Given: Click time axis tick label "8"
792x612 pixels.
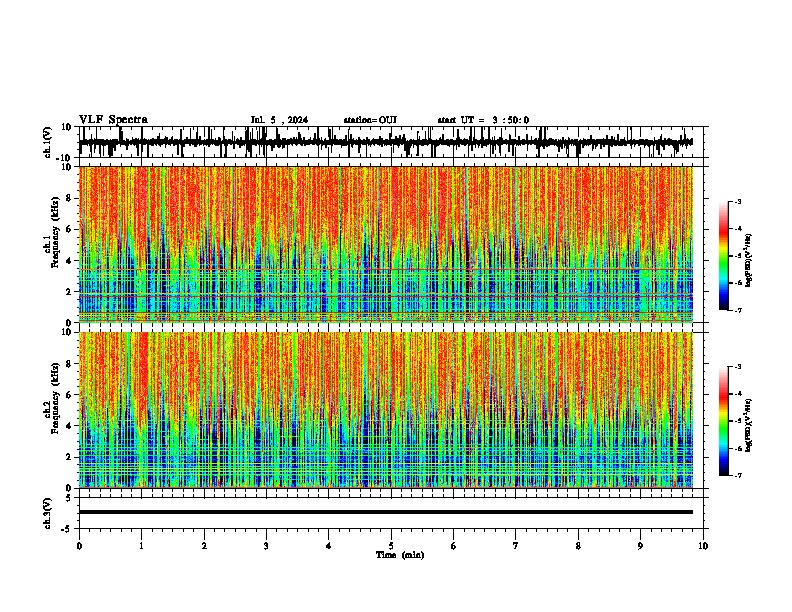Looking at the screenshot, I should (x=578, y=546).
